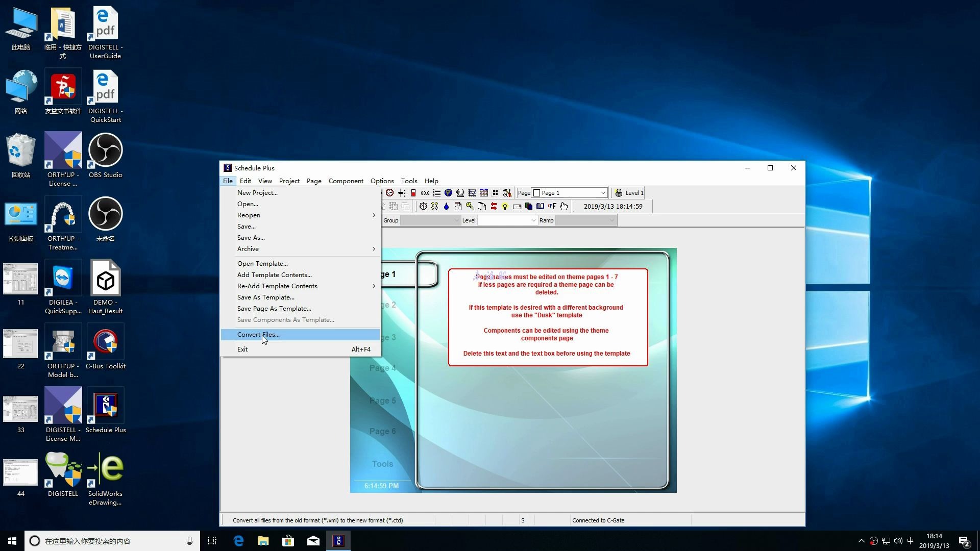Expand the Ramp combo box
The height and width of the screenshot is (551, 980).
[585, 220]
